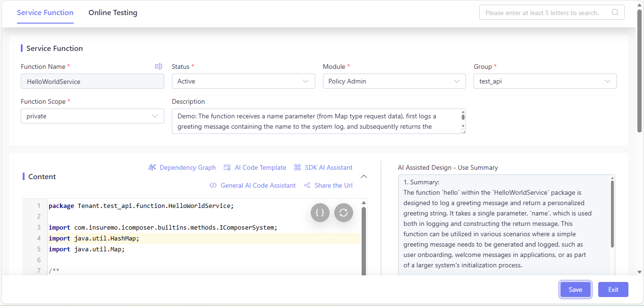Click the Exit button

[x=613, y=289]
